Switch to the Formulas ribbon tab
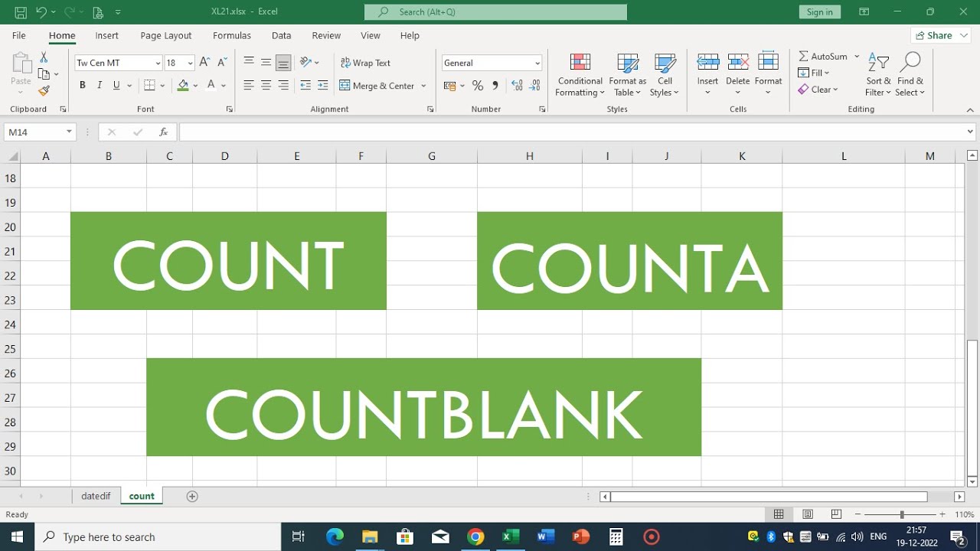 click(232, 35)
